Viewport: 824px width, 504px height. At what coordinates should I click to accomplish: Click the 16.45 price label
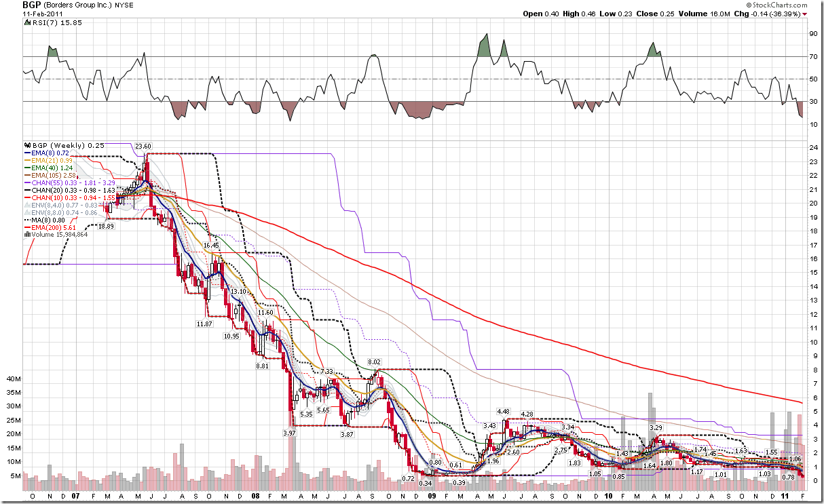click(210, 245)
